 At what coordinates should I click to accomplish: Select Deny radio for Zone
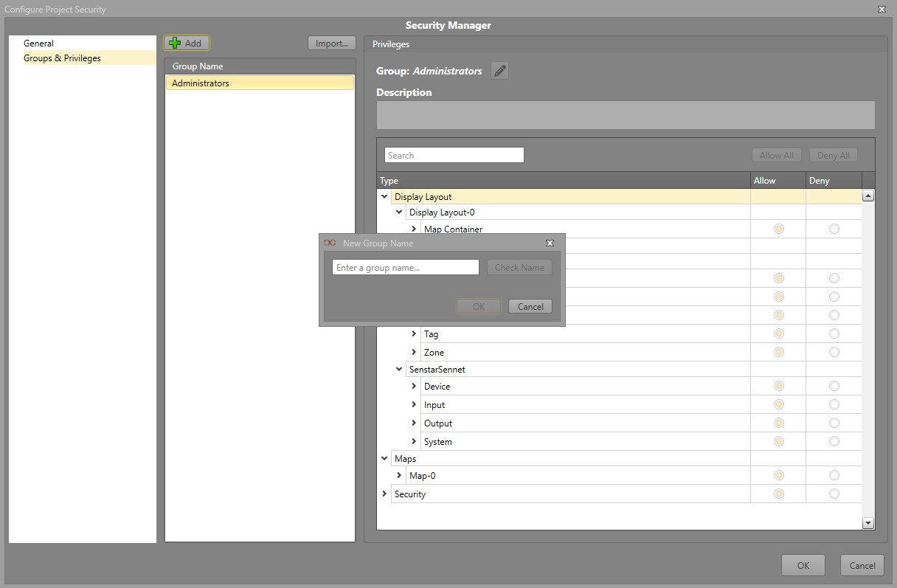pyautogui.click(x=834, y=353)
